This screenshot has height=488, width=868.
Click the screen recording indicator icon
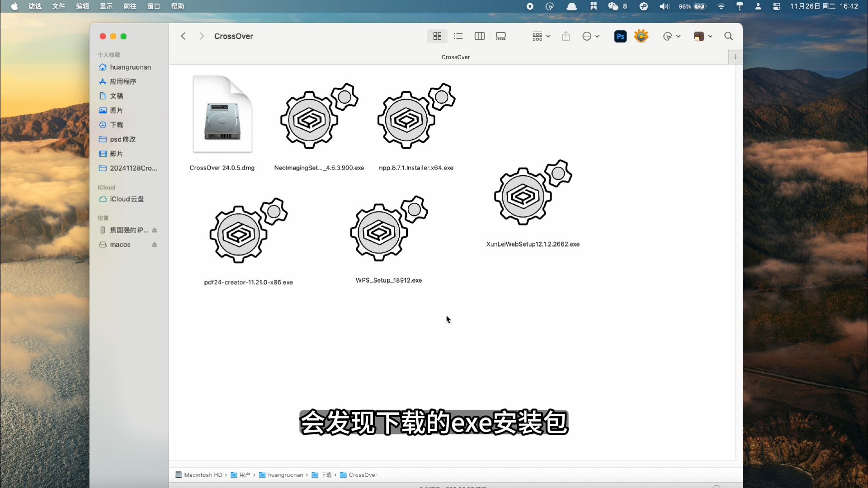tap(530, 6)
